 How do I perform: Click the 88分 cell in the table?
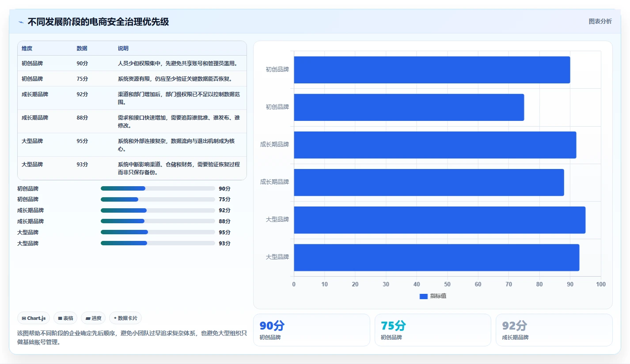pos(82,118)
